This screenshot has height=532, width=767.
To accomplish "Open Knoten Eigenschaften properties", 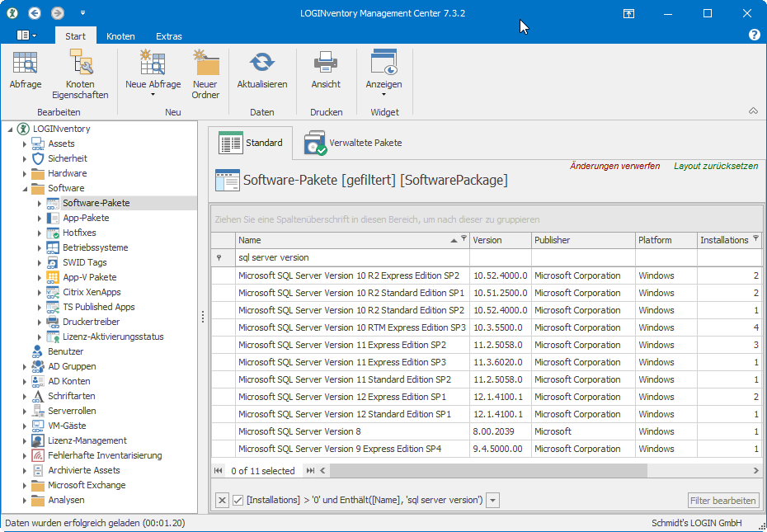I will click(80, 74).
